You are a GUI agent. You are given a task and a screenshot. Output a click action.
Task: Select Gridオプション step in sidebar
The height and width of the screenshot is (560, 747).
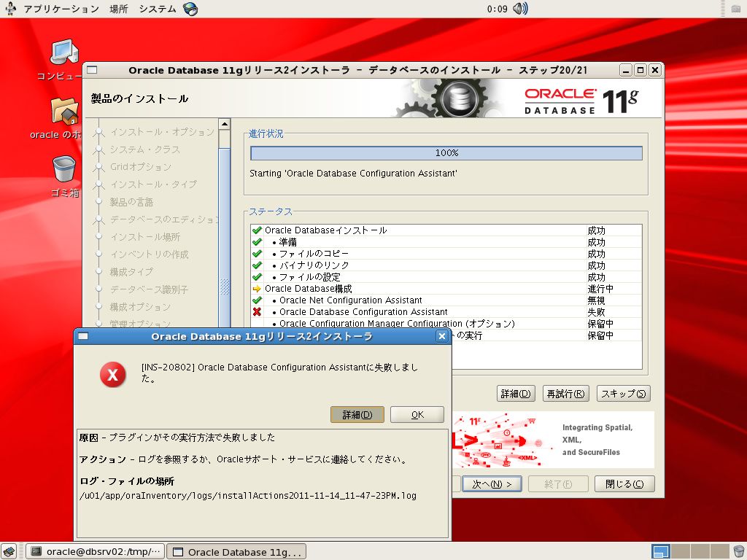[x=141, y=167]
